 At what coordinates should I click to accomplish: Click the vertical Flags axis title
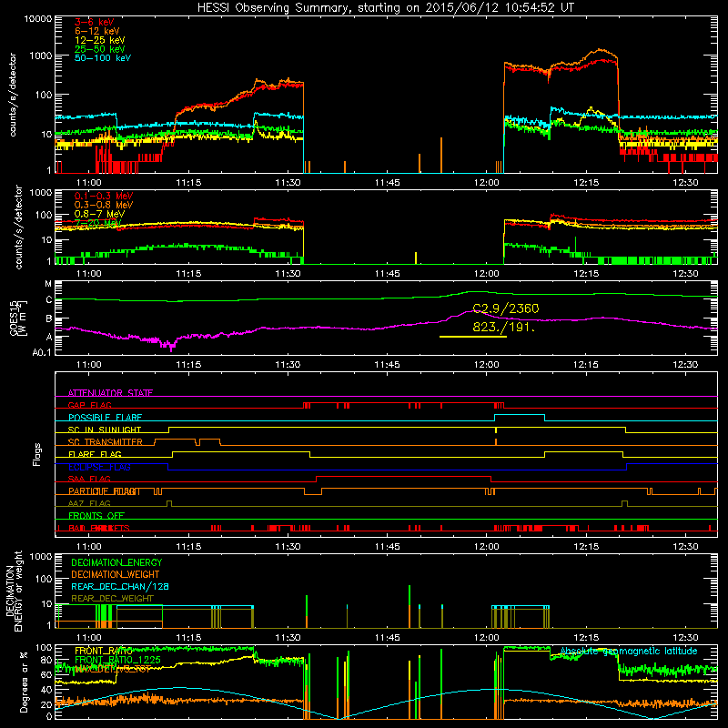37,454
